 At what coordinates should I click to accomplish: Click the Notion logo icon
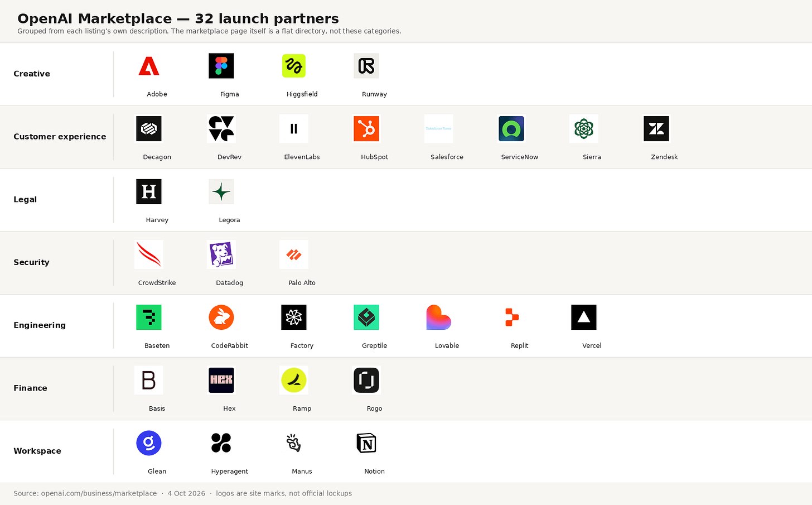pyautogui.click(x=366, y=444)
